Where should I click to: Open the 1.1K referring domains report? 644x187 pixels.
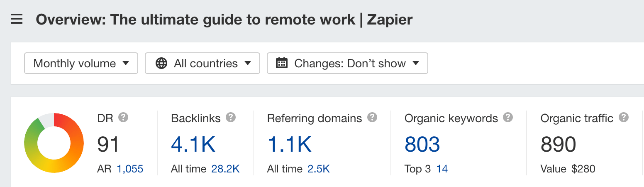click(x=290, y=145)
